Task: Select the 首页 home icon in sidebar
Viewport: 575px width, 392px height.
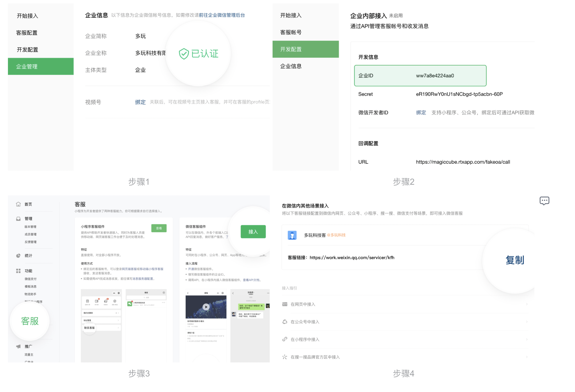Action: click(x=18, y=204)
